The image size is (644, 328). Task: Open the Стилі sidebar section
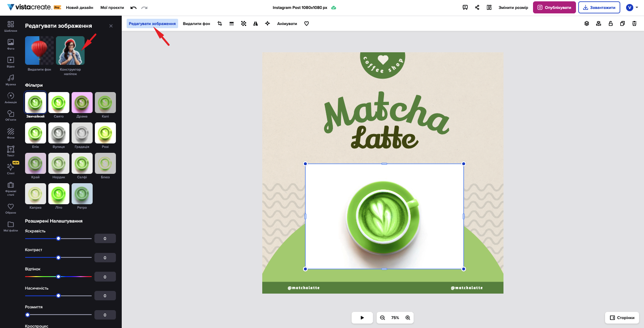click(11, 169)
